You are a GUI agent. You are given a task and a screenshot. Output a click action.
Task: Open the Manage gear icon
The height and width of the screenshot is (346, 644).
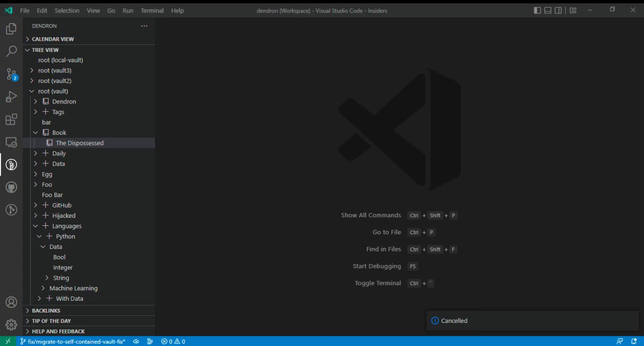(11, 324)
